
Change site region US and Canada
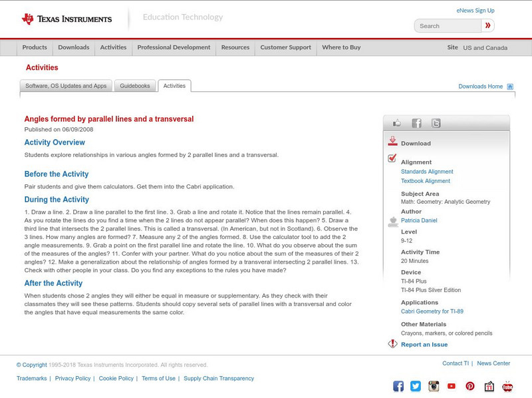click(485, 48)
